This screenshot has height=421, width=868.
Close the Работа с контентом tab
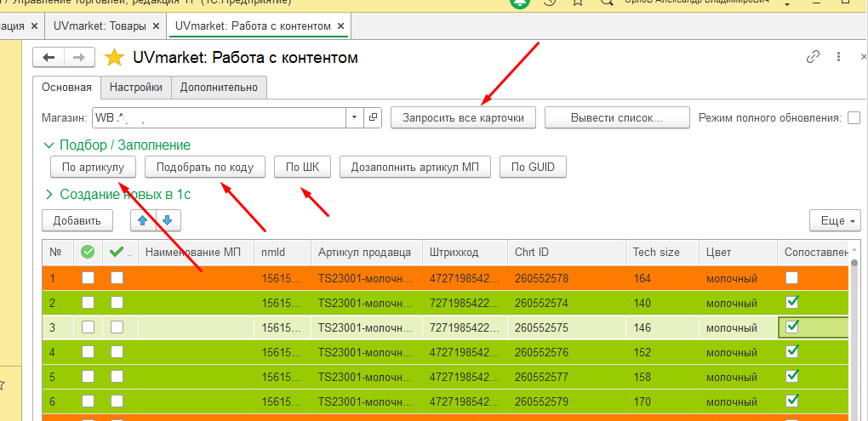(x=340, y=26)
